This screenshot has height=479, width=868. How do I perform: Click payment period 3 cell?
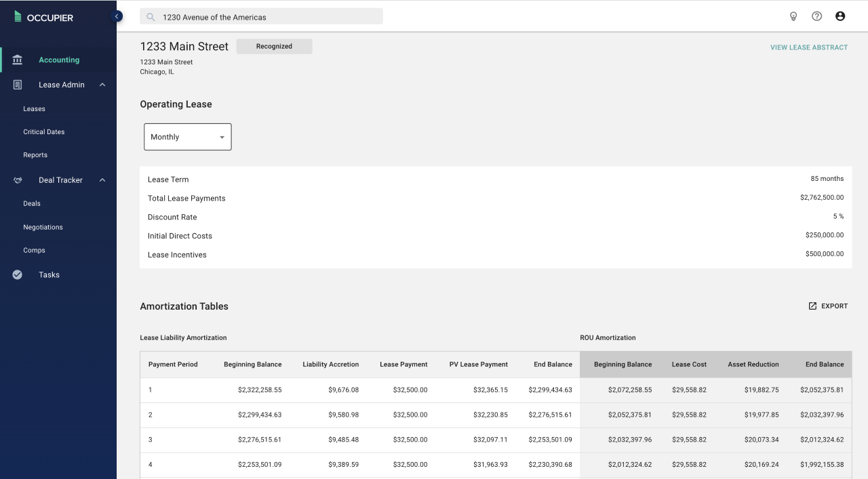151,440
